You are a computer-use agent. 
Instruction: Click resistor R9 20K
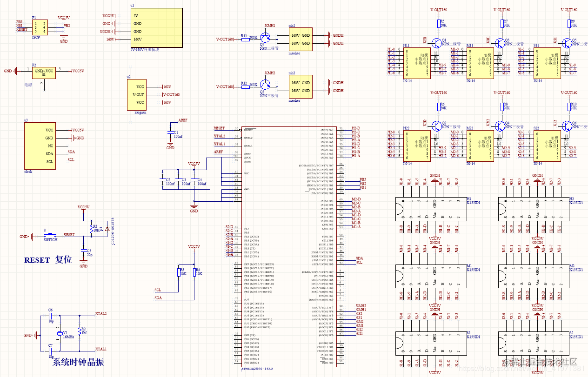pyautogui.click(x=568, y=24)
